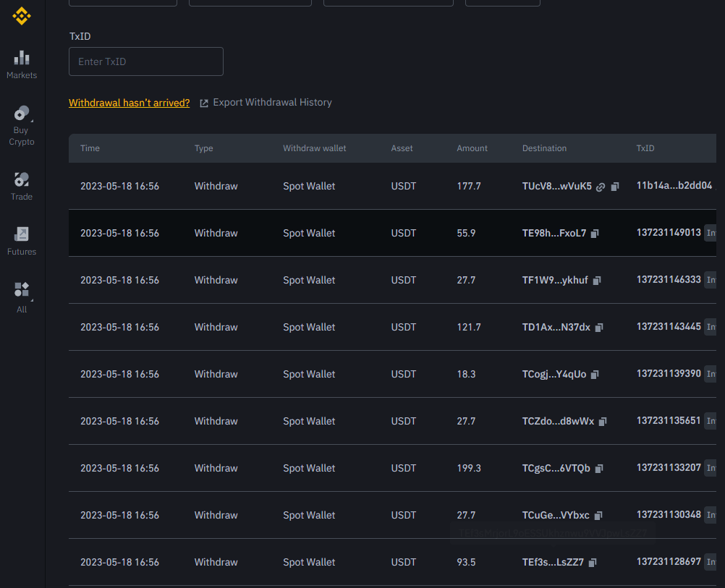The height and width of the screenshot is (588, 725).
Task: Select destination text TCogj...Y4qUo
Action: pos(554,375)
